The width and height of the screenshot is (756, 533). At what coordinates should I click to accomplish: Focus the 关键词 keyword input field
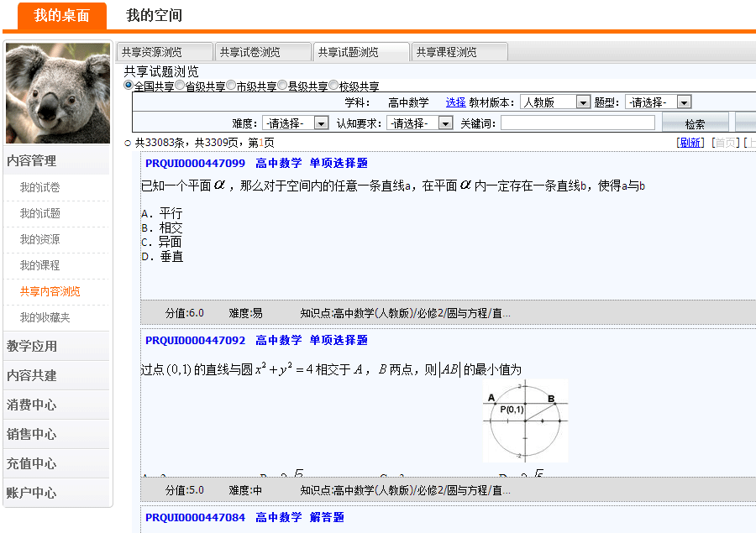tap(577, 123)
